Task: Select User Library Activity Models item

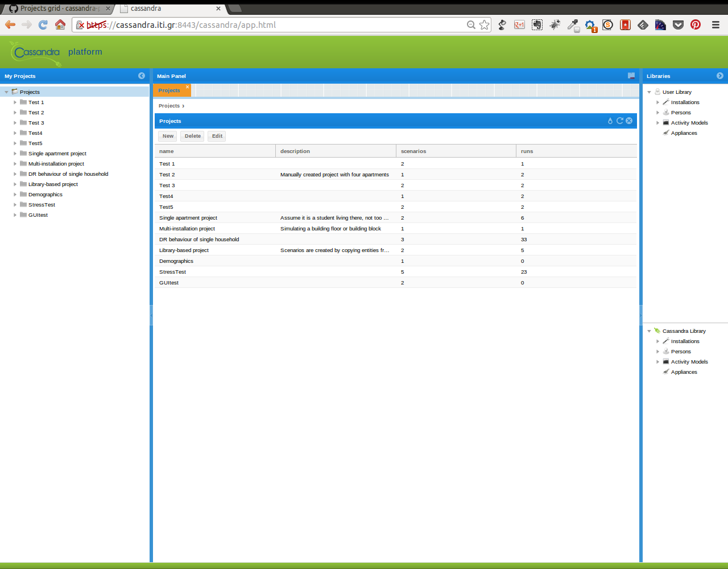Action: pyautogui.click(x=689, y=123)
